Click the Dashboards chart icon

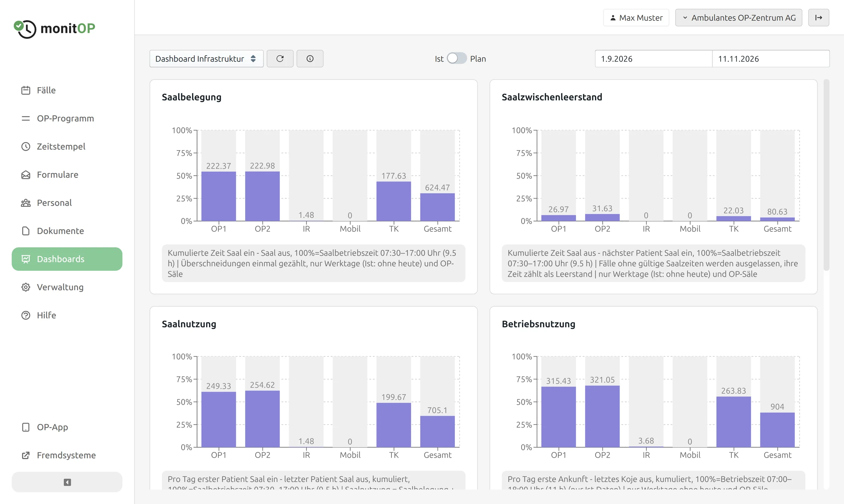click(26, 259)
